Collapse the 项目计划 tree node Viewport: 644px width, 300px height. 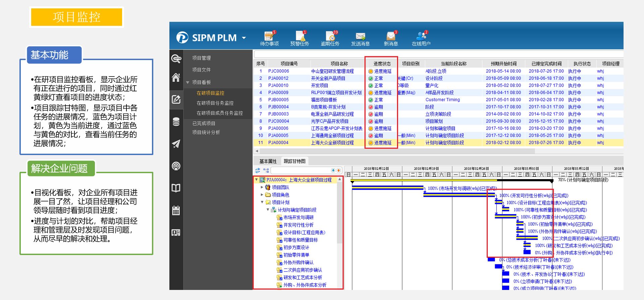[x=262, y=202]
